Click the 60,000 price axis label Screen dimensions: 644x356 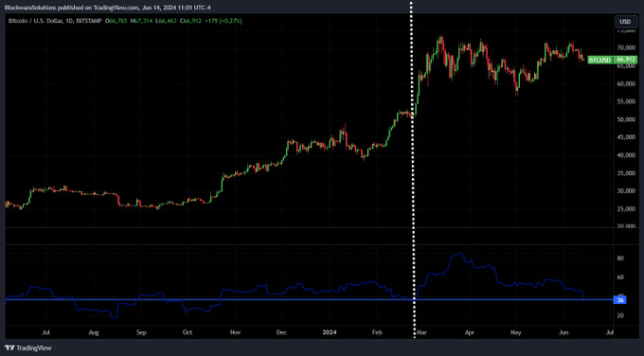626,83
